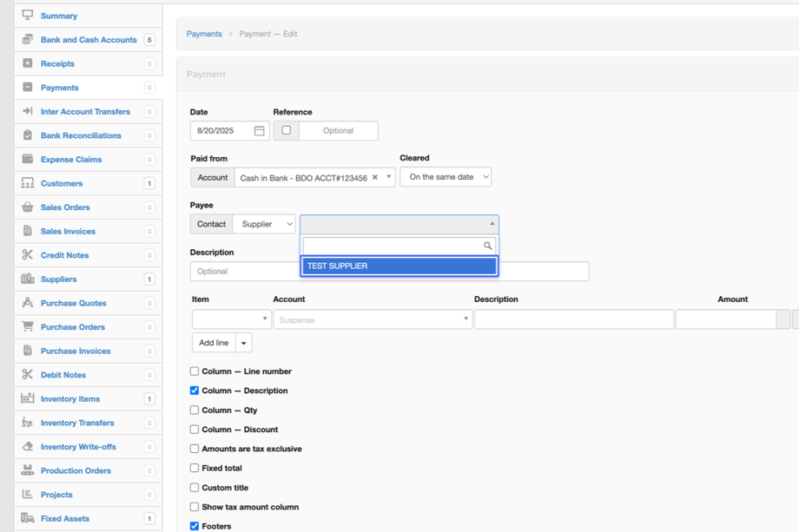Click the Sales Orders basket icon
This screenshot has height=532, width=799.
coord(28,207)
